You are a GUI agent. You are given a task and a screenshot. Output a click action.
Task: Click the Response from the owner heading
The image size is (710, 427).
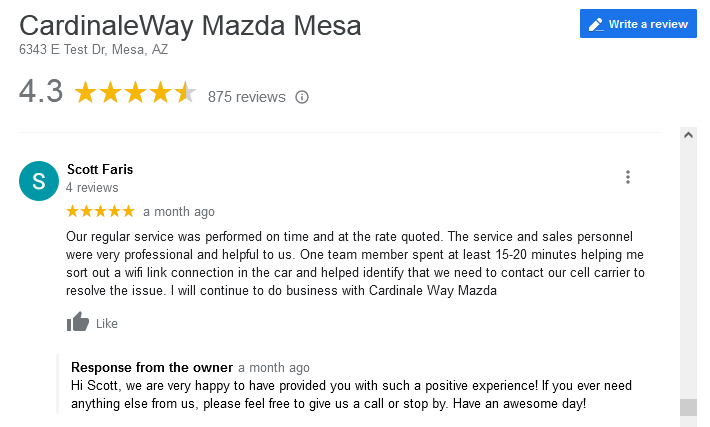click(152, 368)
